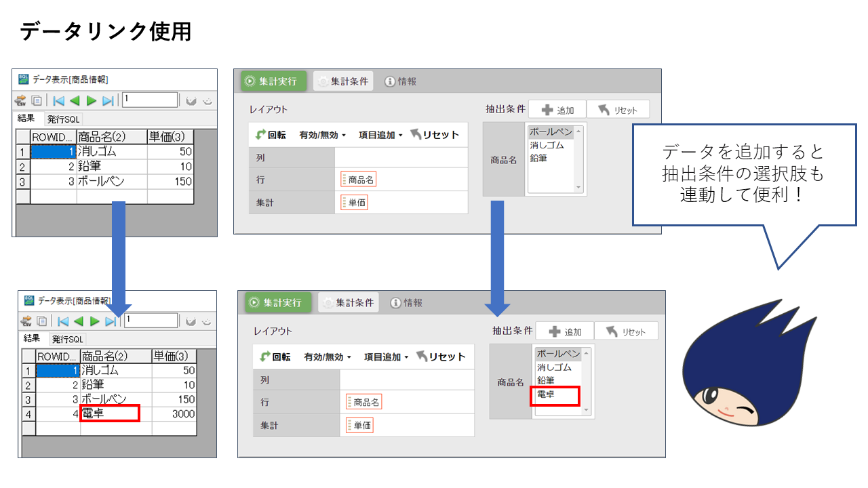This screenshot has height=488, width=868.
Task: Open the 有効/無効 dropdown
Action: pos(323,135)
